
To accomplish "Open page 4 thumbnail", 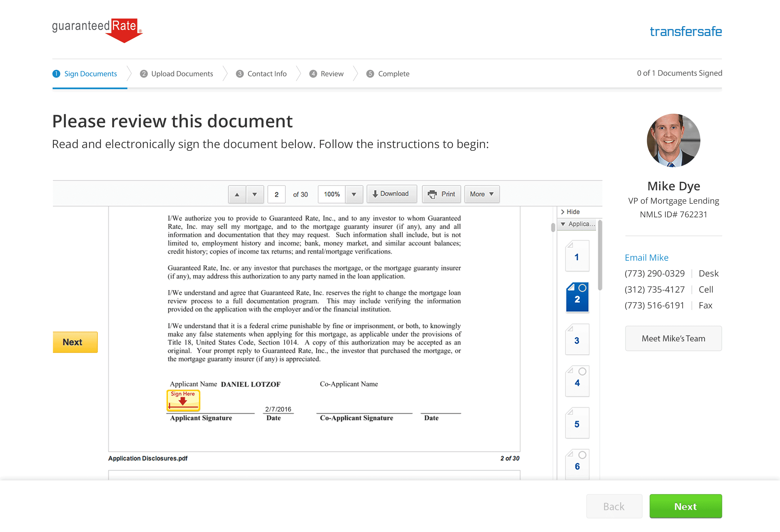I will click(x=577, y=381).
